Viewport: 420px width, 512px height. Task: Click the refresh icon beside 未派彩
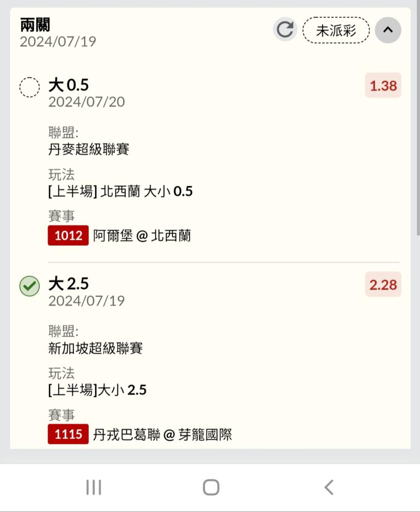285,30
